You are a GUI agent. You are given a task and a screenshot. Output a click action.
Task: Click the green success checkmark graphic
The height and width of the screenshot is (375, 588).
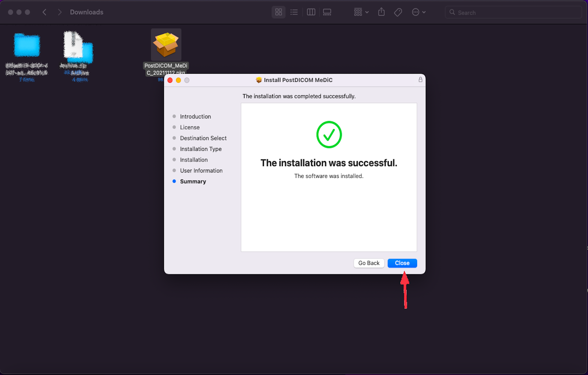[329, 135]
